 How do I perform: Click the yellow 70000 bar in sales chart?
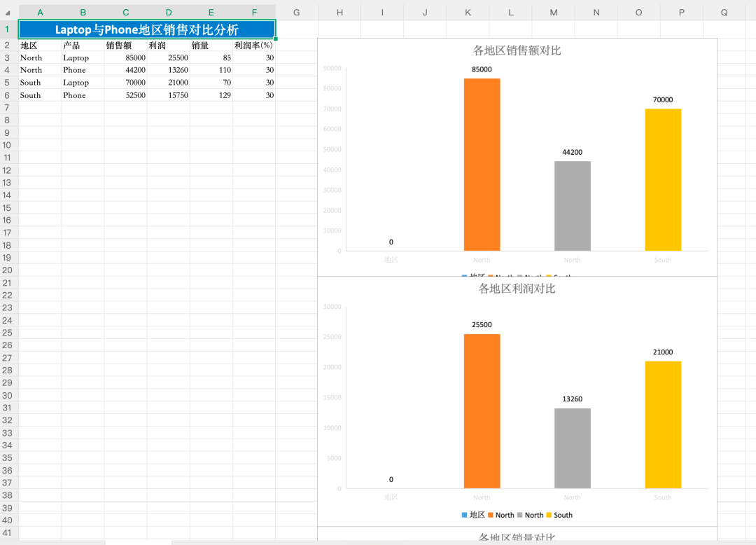click(663, 180)
